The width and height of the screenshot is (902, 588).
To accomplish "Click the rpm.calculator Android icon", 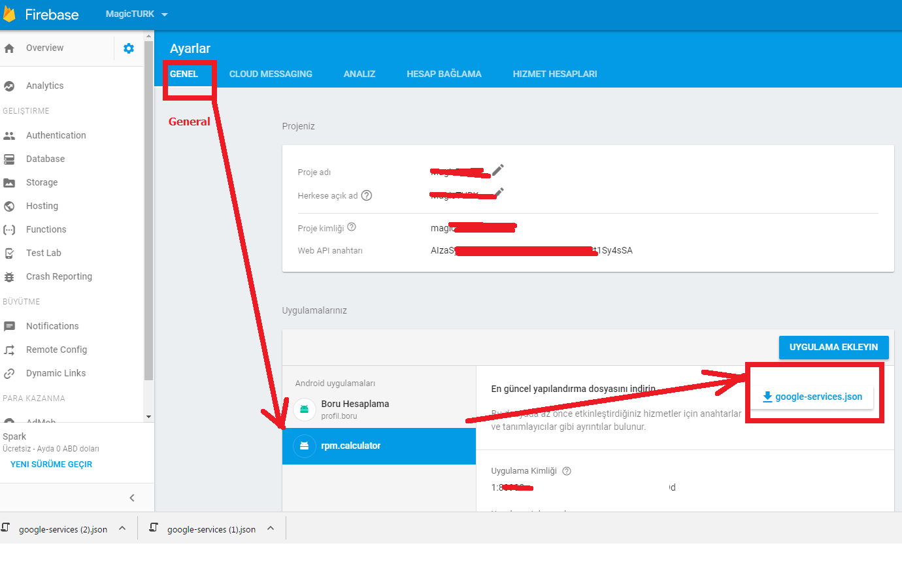I will [x=304, y=446].
